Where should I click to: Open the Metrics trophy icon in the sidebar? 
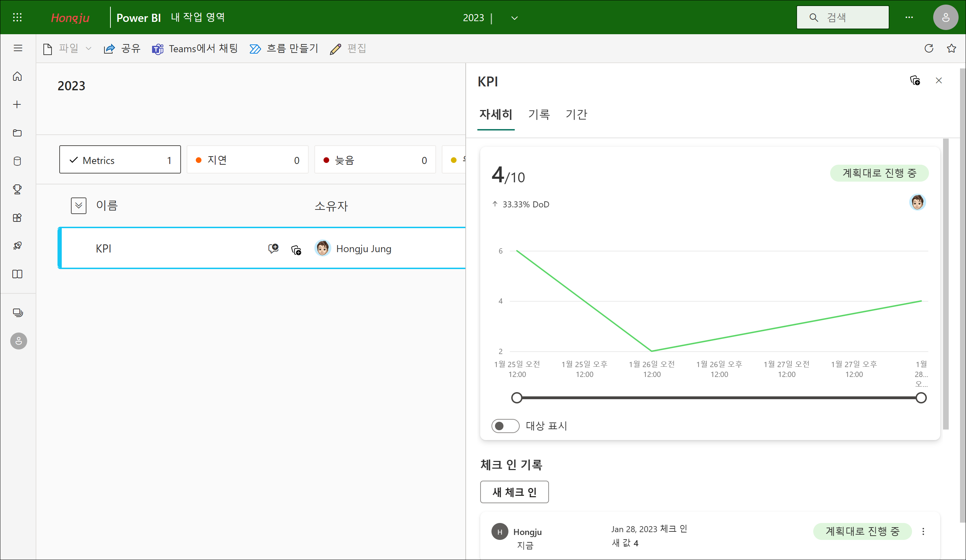pos(17,189)
